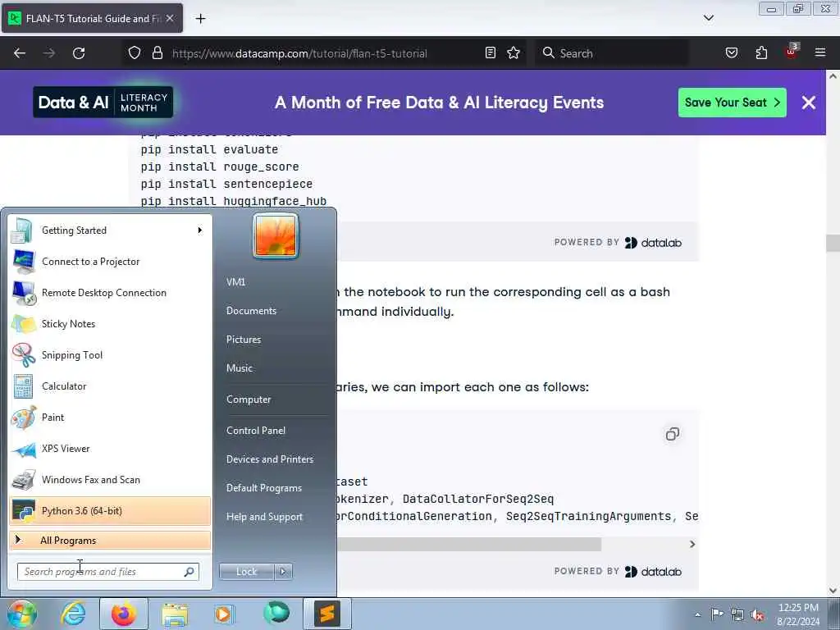The image size is (840, 630).
Task: Open the green round taskbar app icon
Action: [276, 614]
